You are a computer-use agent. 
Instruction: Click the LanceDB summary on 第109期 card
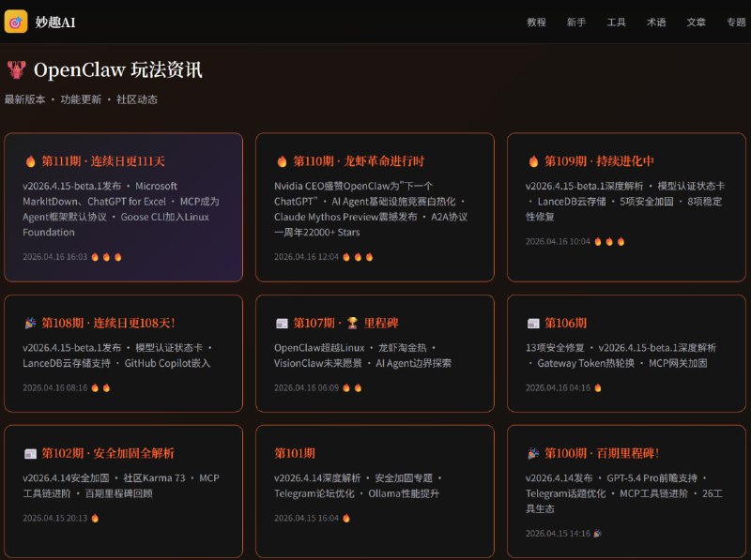click(x=625, y=202)
